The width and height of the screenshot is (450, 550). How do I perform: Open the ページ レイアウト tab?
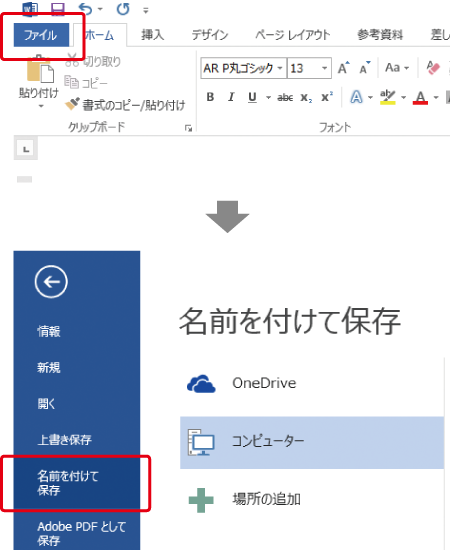(293, 35)
